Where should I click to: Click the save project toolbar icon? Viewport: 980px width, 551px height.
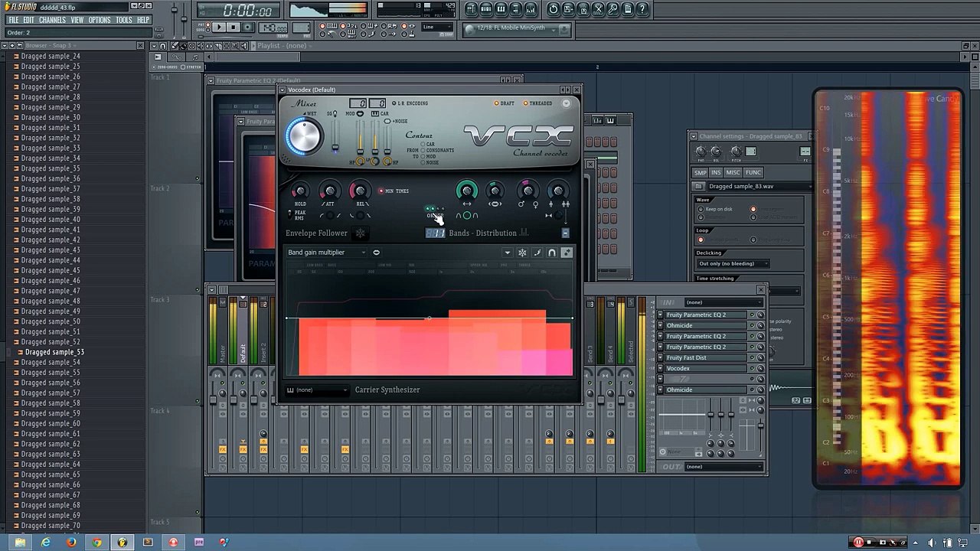[x=568, y=9]
